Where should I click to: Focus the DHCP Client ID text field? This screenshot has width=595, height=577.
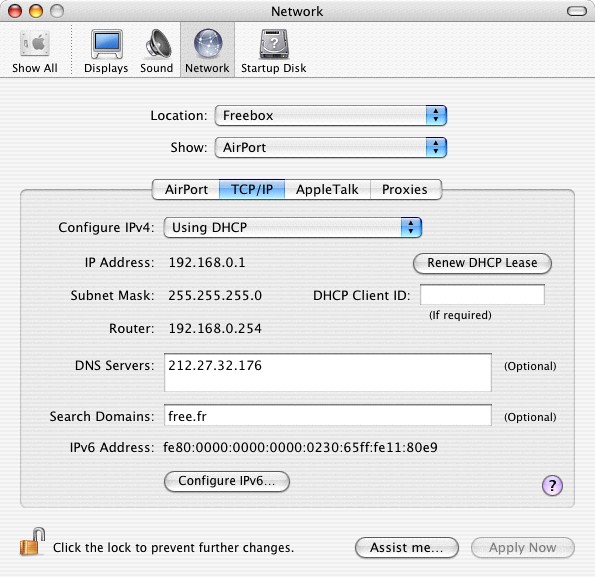(482, 295)
